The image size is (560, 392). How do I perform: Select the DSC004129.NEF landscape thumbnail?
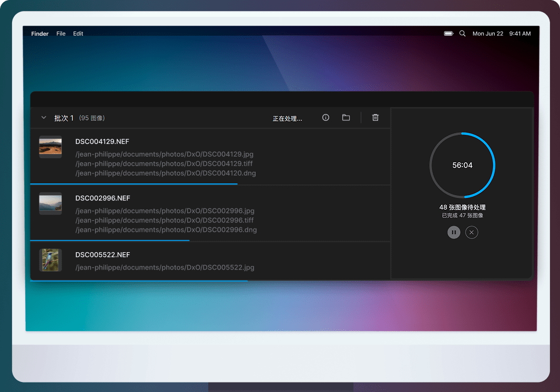50,147
